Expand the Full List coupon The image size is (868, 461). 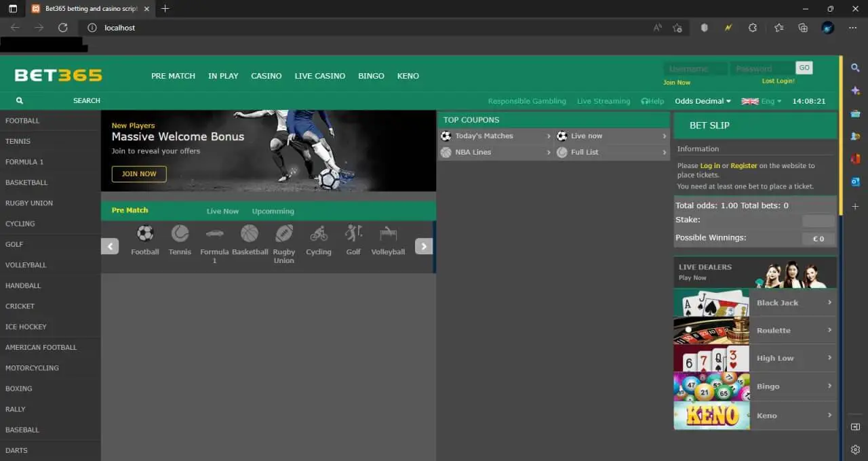coord(612,152)
